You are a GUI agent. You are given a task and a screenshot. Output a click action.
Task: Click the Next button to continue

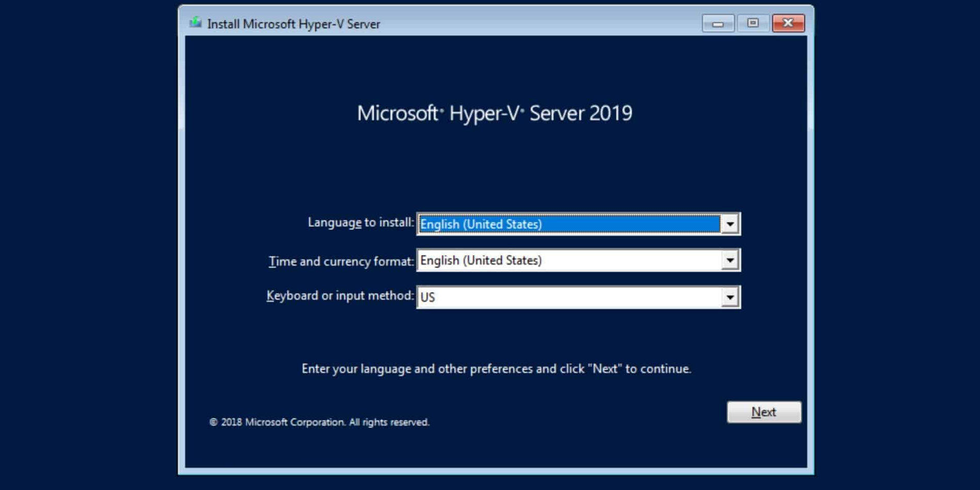[764, 412]
